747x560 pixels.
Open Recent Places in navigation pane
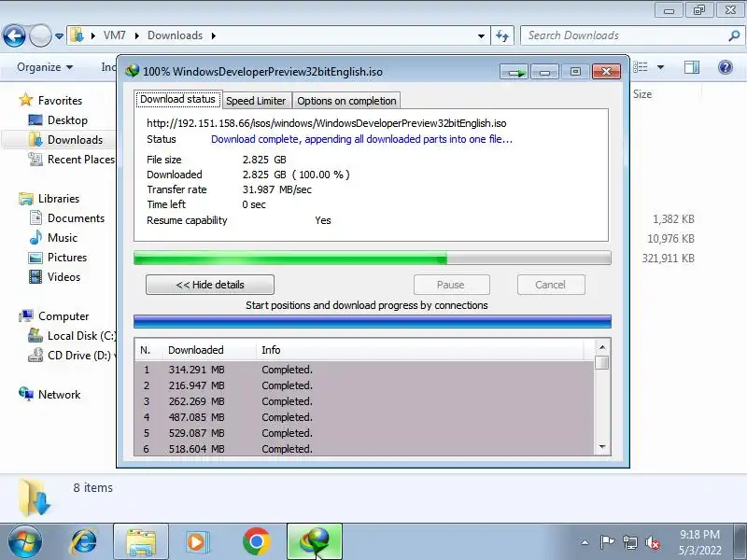pos(81,159)
